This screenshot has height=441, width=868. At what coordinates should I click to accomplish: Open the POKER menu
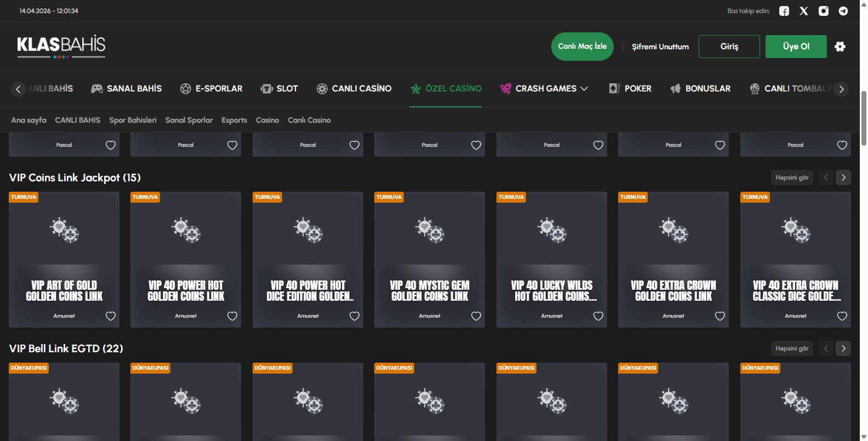[x=630, y=89]
